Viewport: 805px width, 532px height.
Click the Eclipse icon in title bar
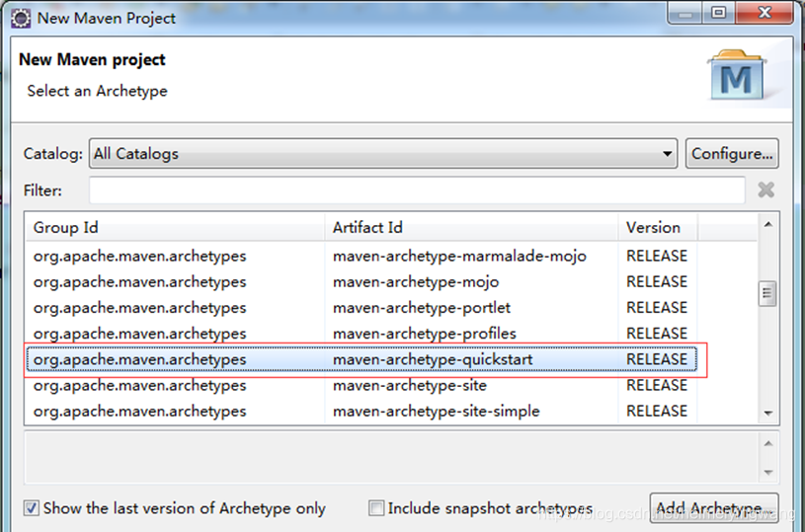point(21,19)
